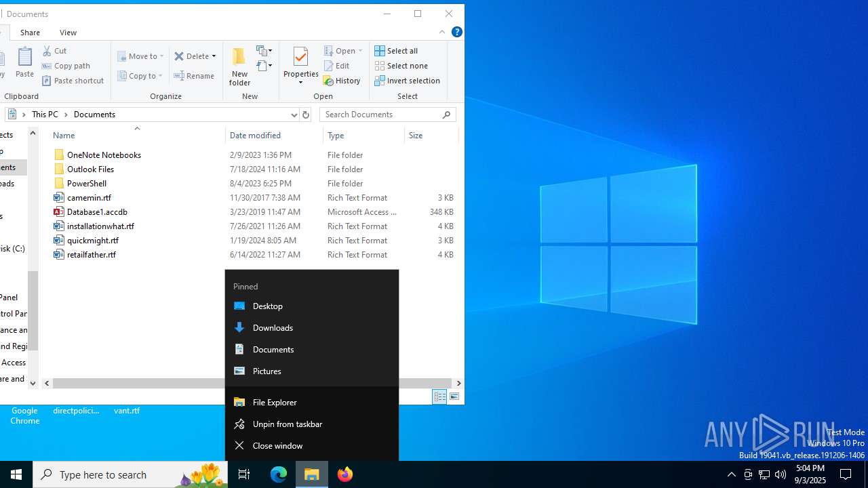This screenshot has height=488, width=868.
Task: Click the Select all icon
Action: coord(380,51)
